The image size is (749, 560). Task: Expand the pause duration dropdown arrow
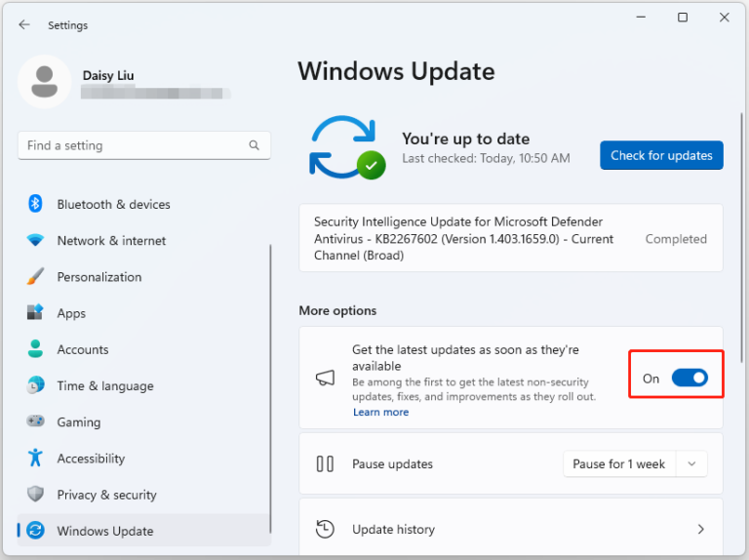691,464
